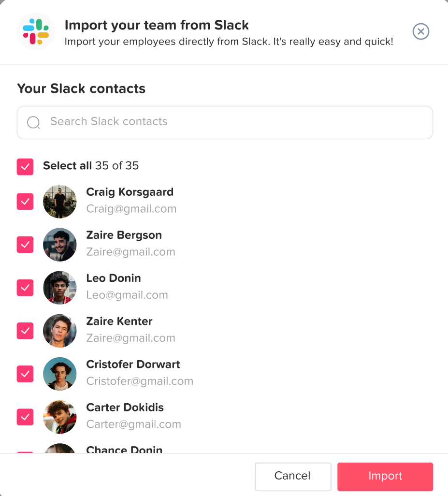Viewport: 448px width, 496px height.
Task: Uncheck Cristofer Dorwart's checkbox
Action: coord(25,374)
